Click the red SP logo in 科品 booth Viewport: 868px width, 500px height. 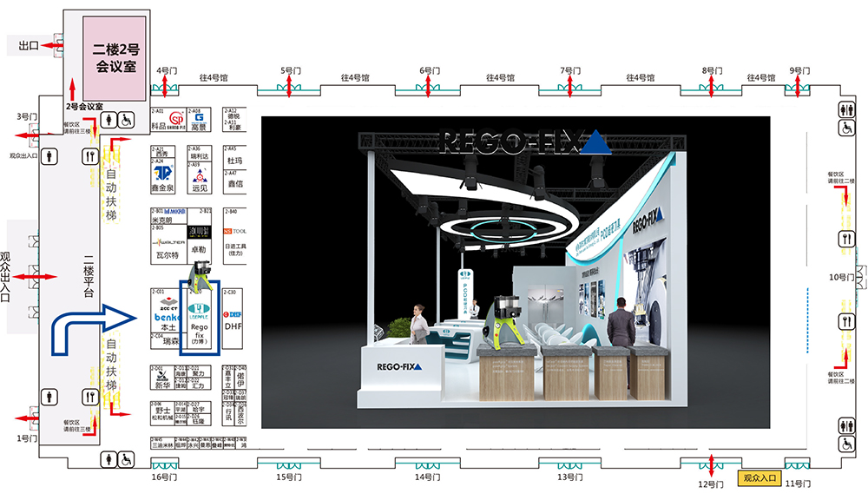[176, 118]
